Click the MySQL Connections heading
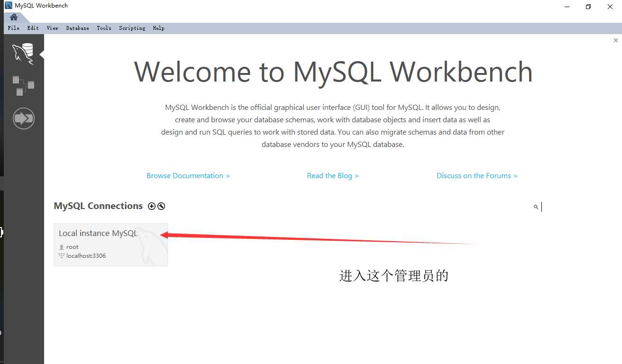 point(98,206)
